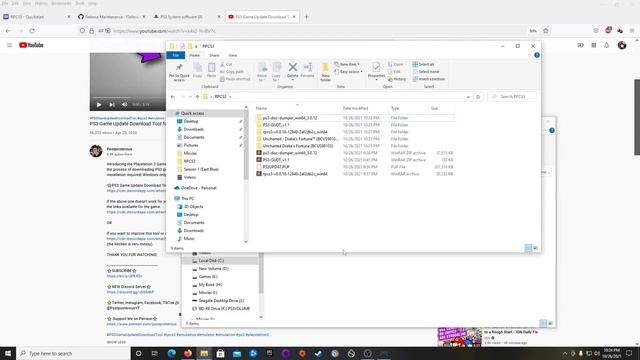Open the Easy access dropdown
The image size is (640, 360).
348,72
